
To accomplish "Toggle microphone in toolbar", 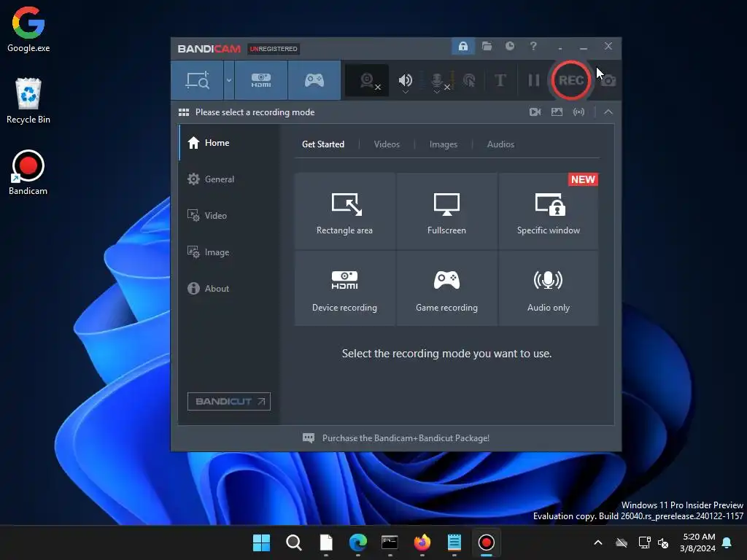I will coord(437,79).
